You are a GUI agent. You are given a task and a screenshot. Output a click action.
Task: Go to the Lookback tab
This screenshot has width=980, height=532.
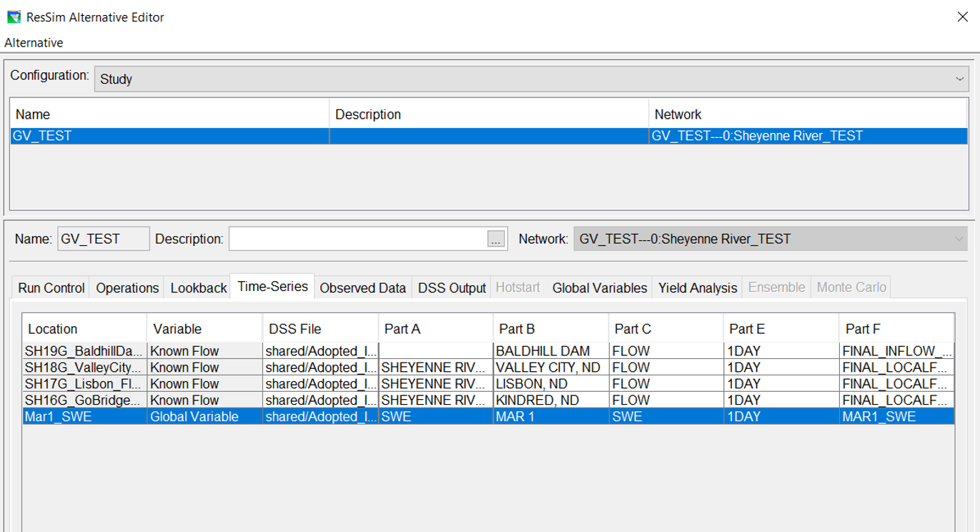click(x=198, y=288)
